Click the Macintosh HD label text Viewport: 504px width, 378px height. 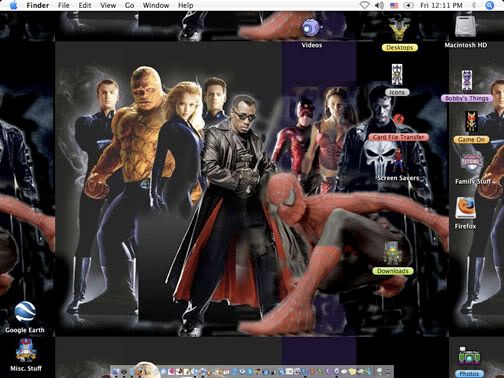pyautogui.click(x=466, y=45)
